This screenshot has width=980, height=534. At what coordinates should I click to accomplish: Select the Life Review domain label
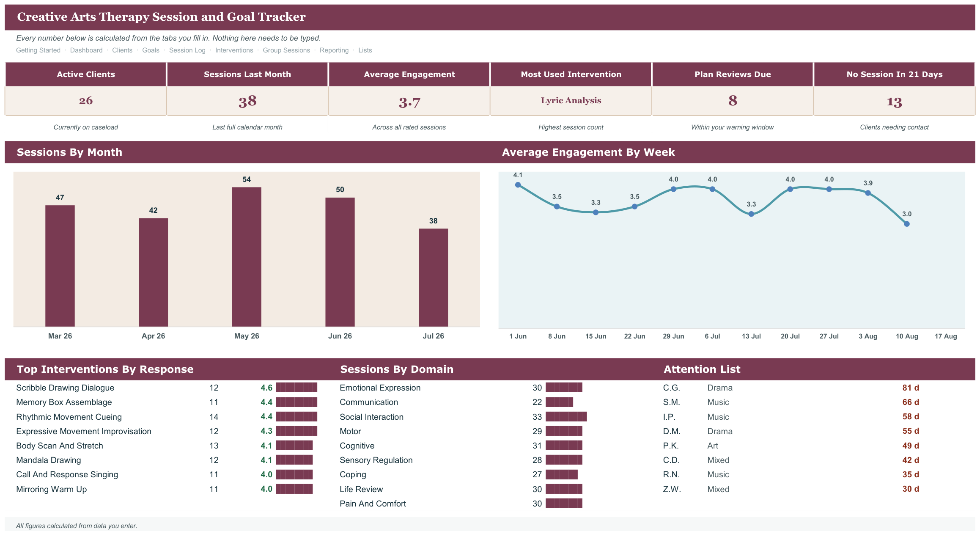point(361,489)
